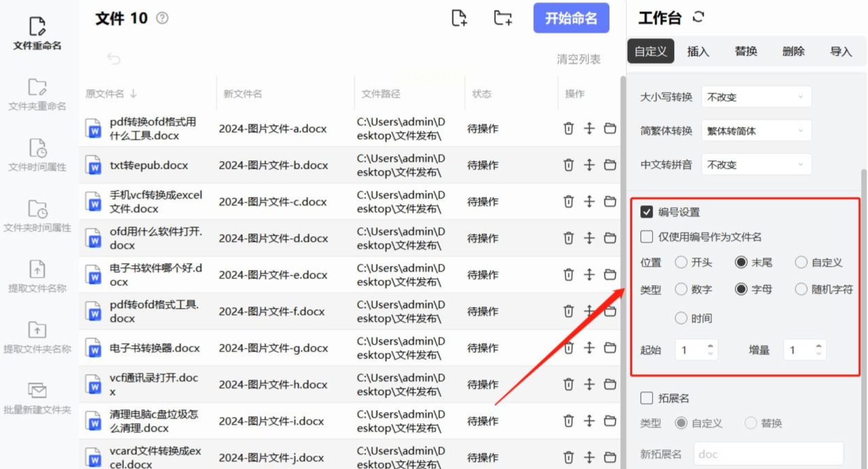Open folder of vcard文件转换成excel.docx
Screen dimensions: 868x469
click(x=610, y=458)
